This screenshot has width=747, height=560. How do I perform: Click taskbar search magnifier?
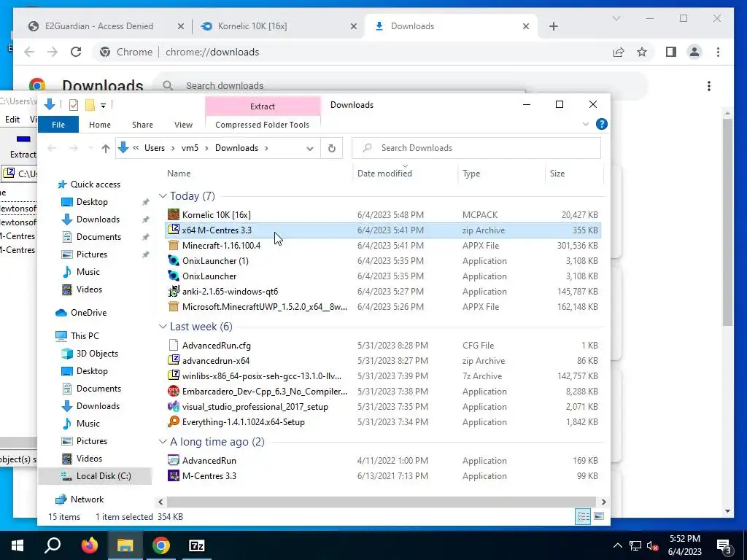point(53,545)
